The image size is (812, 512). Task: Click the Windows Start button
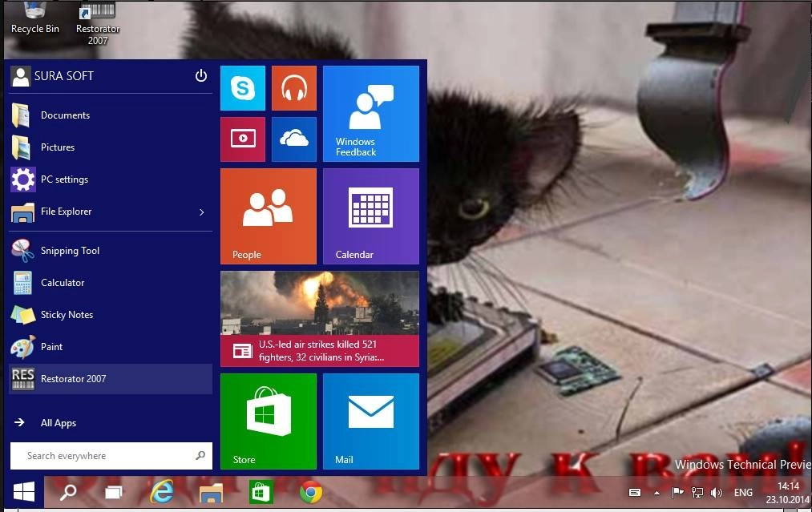[x=24, y=492]
